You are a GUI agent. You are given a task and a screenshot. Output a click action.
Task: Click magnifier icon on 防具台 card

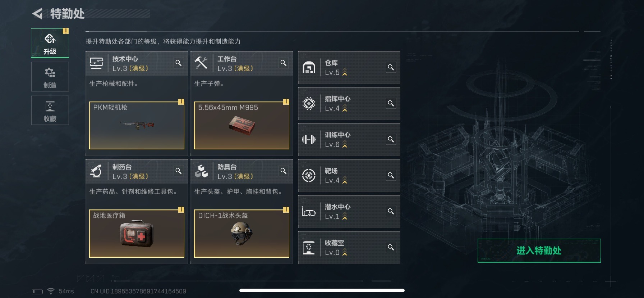(284, 171)
